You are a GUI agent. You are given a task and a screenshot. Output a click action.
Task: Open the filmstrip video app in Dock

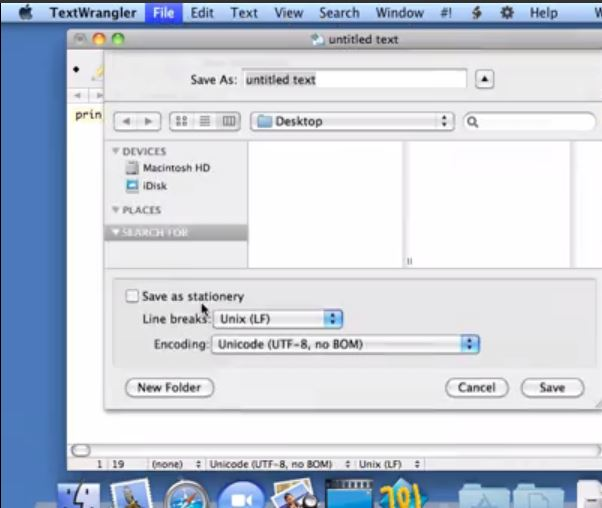(x=349, y=494)
